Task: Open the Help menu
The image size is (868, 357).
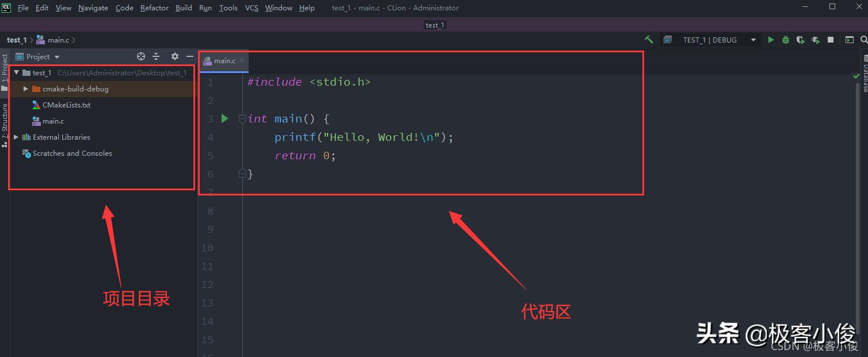Action: (x=307, y=8)
